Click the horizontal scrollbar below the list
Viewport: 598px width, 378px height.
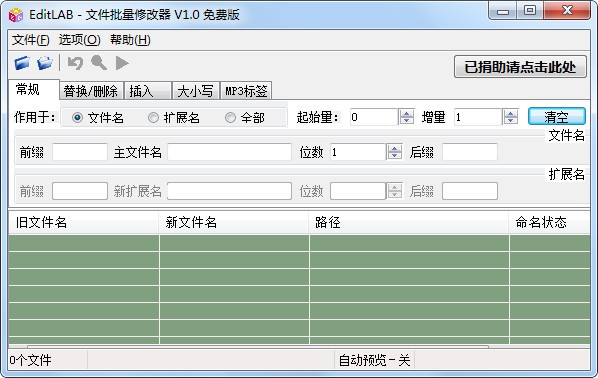pyautogui.click(x=258, y=346)
